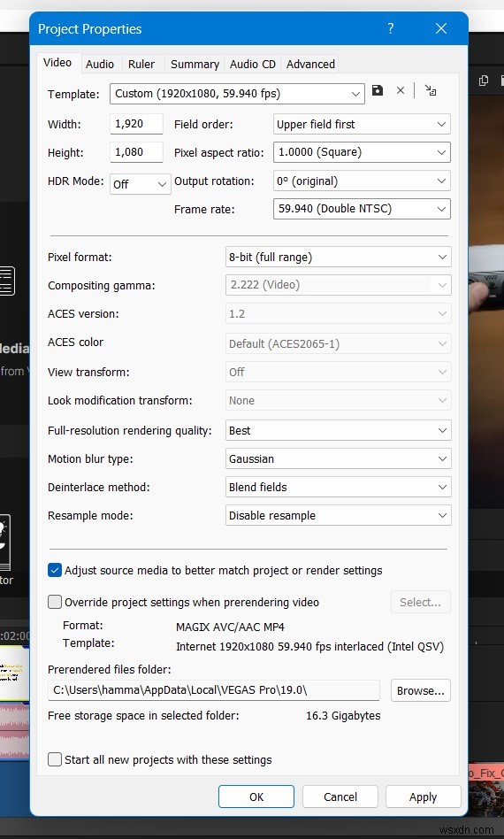Screen dimensions: 504x839
Task: Switch to the Audio tab
Action: tap(100, 65)
